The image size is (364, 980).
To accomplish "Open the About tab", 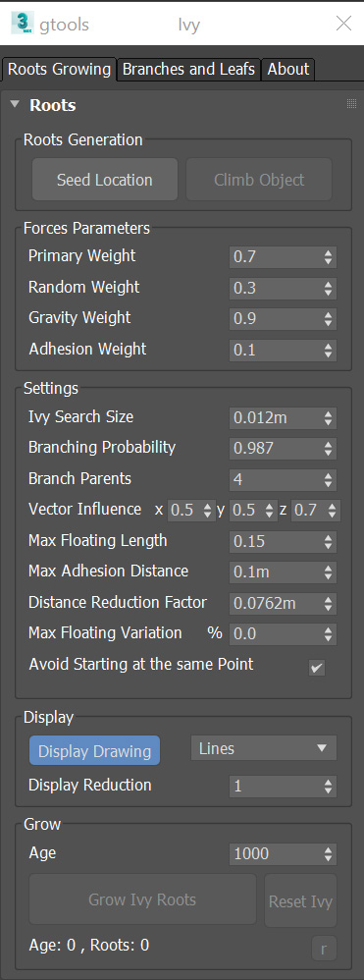I will tap(287, 70).
